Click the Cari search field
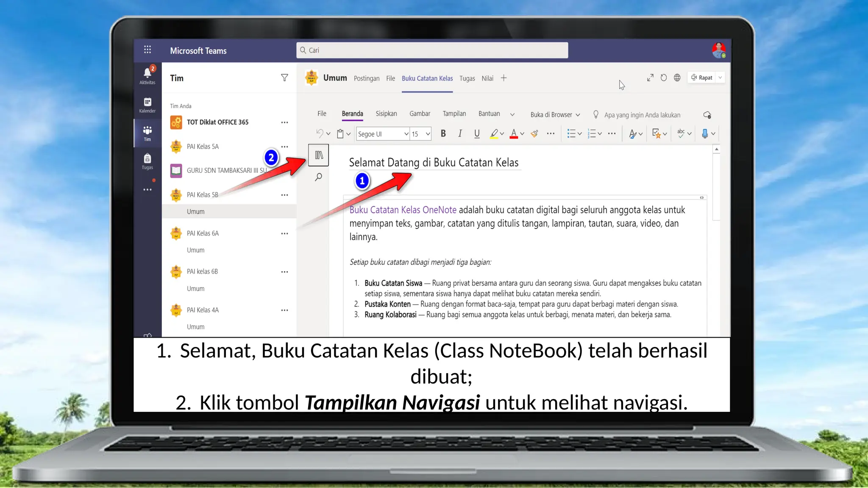Screen dimensions: 868x488 (432, 50)
